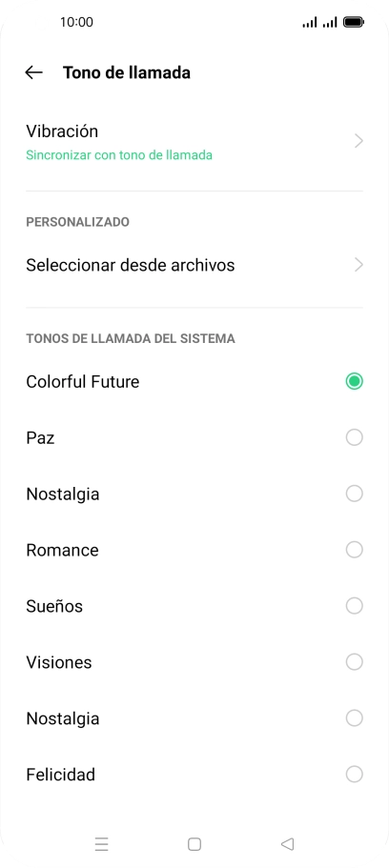Choose the Sueños ringtone
This screenshot has height=868, width=389.
[194, 606]
